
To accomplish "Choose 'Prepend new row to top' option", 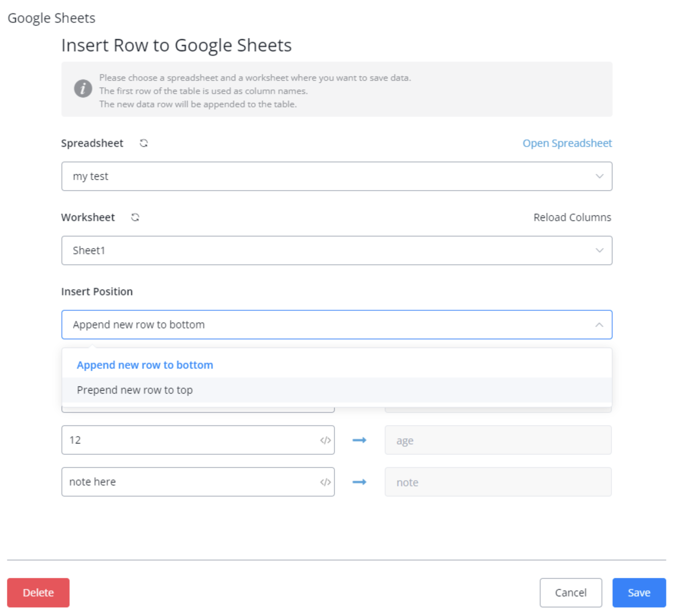I will click(337, 390).
